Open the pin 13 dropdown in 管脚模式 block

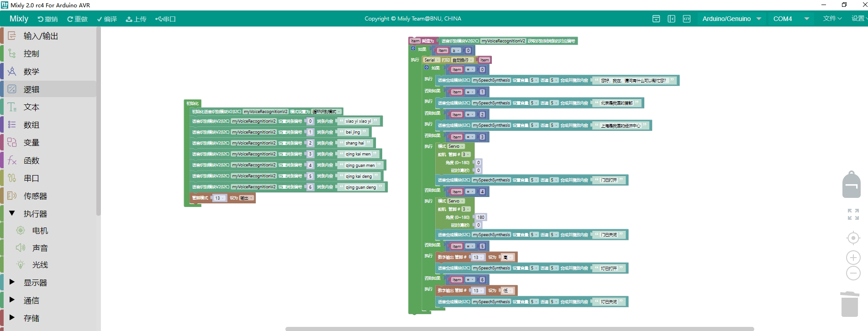tap(220, 198)
